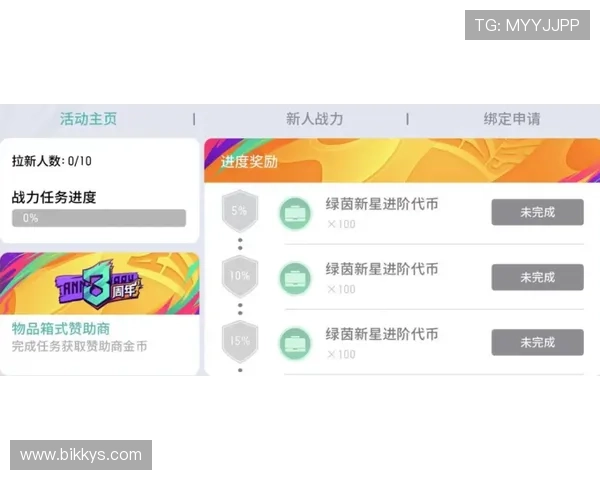Click the 拉新人数: 0/10 counter

coord(52,161)
